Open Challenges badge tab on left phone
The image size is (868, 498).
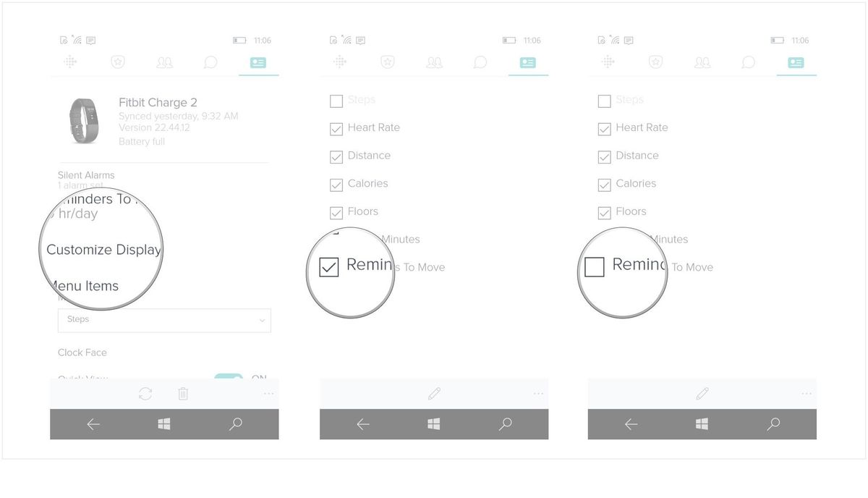118,62
